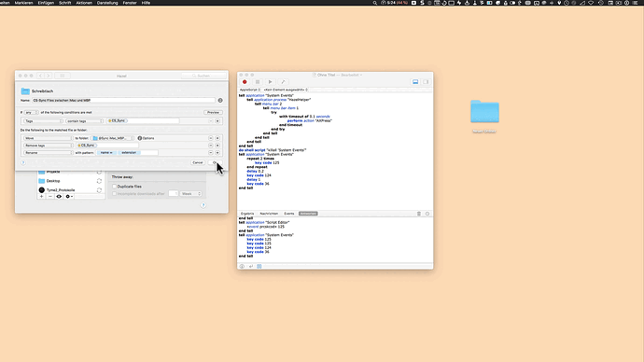Open Options for the Move action
644x362 pixels.
(x=146, y=138)
